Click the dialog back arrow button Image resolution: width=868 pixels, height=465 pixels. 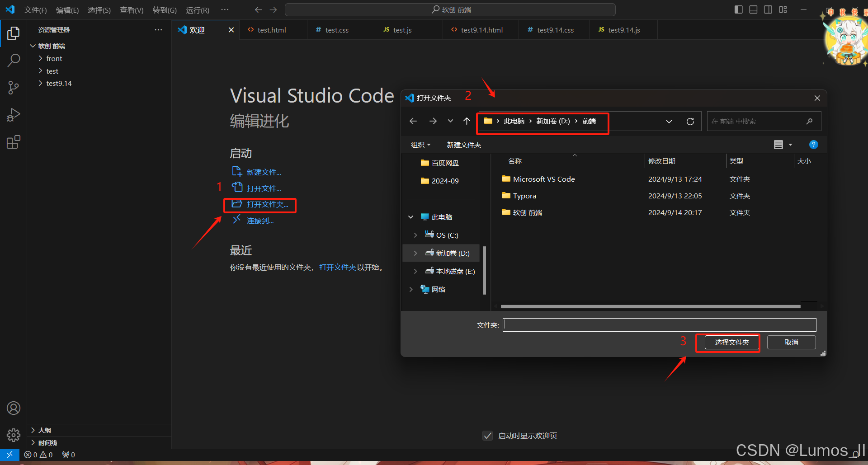point(413,121)
